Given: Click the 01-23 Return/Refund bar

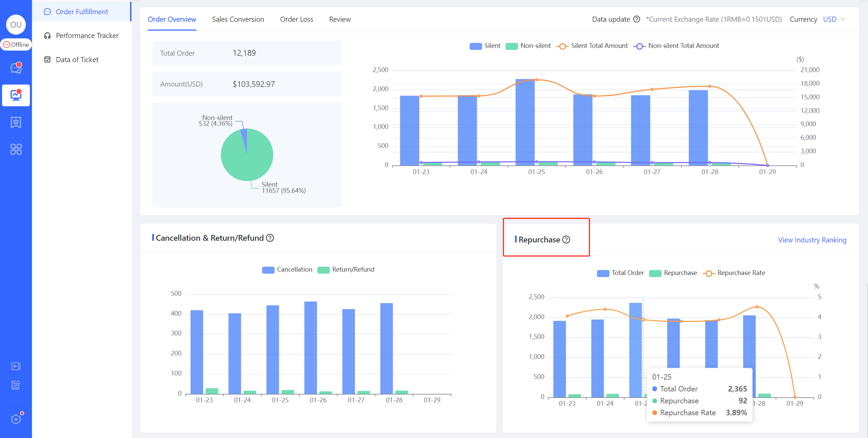Looking at the screenshot, I should pyautogui.click(x=212, y=391).
